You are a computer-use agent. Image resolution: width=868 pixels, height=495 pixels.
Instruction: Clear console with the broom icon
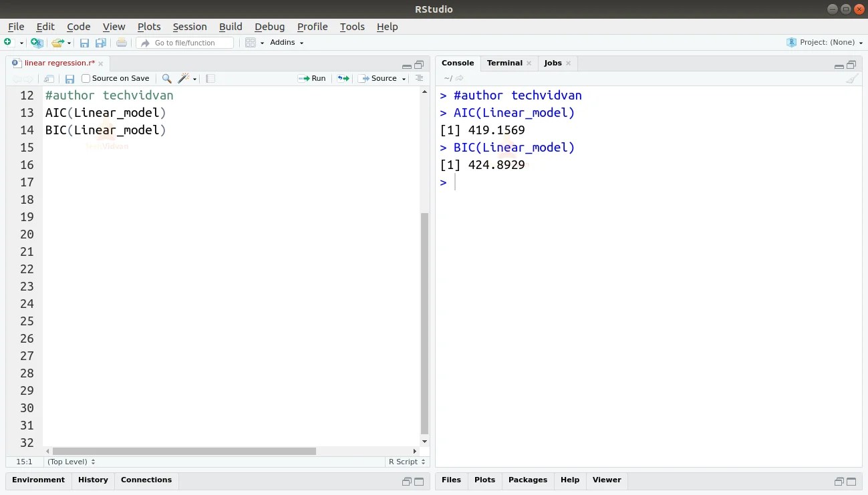coord(851,79)
